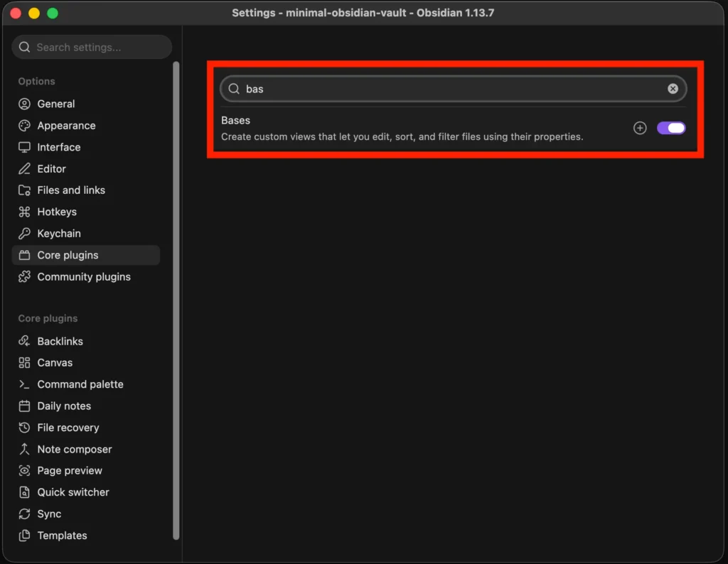Click the magnifier icon in Search settings

(25, 48)
